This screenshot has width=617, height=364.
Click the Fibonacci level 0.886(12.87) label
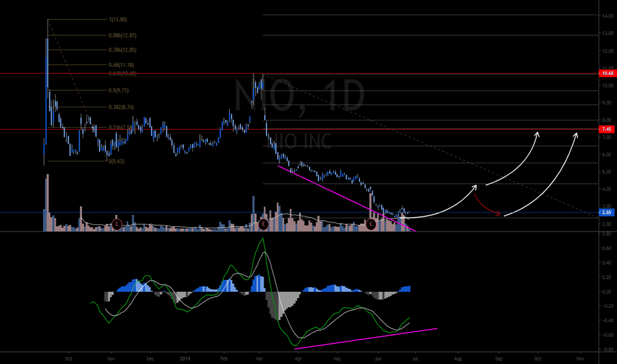point(122,36)
